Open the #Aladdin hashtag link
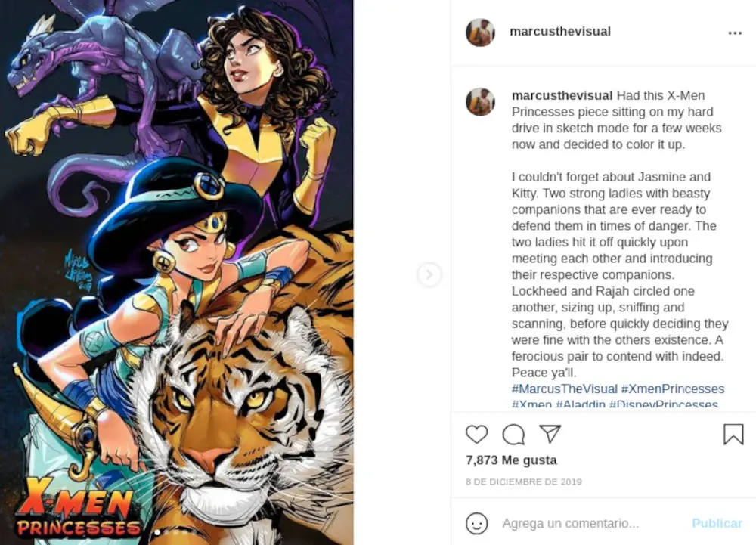This screenshot has height=545, width=756. coord(580,404)
